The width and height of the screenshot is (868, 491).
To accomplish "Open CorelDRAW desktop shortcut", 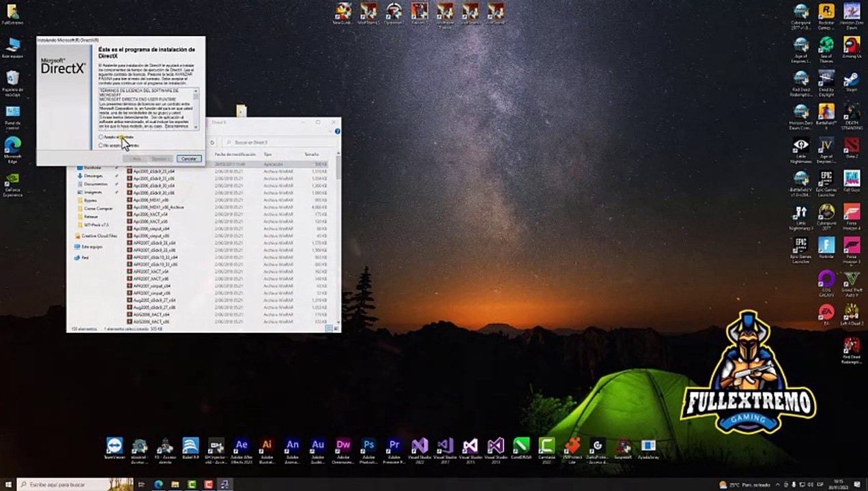I will (521, 449).
